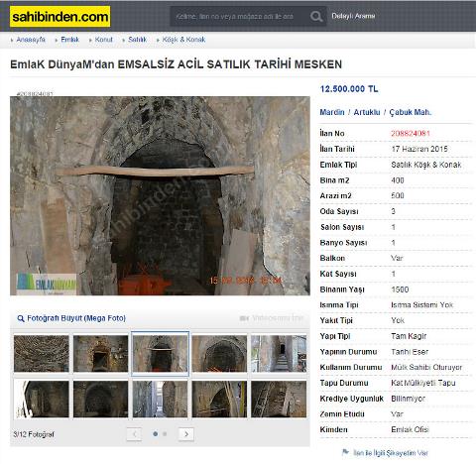Screen dimensions: 476x464
Task: Open the Artuklu district link
Action: tap(367, 112)
